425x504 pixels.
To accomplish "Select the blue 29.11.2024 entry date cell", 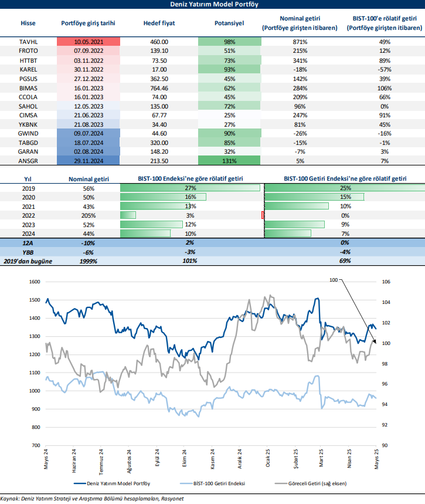I will [x=89, y=161].
